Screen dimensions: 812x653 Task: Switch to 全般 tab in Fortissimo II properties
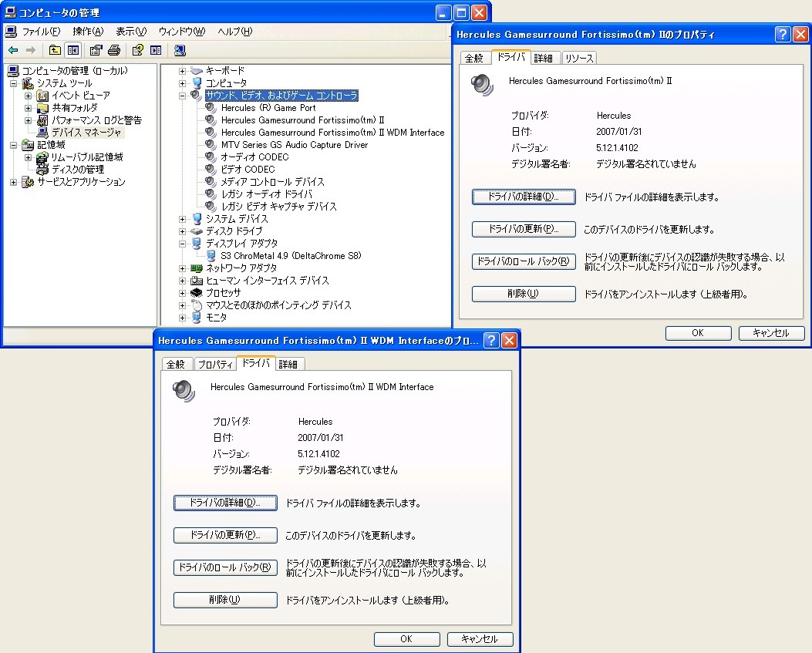(x=473, y=59)
